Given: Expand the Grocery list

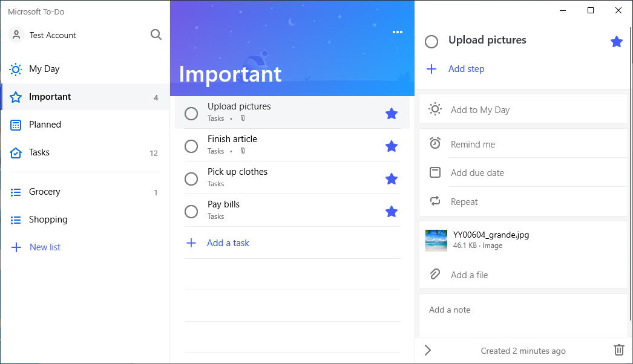Looking at the screenshot, I should tap(45, 192).
